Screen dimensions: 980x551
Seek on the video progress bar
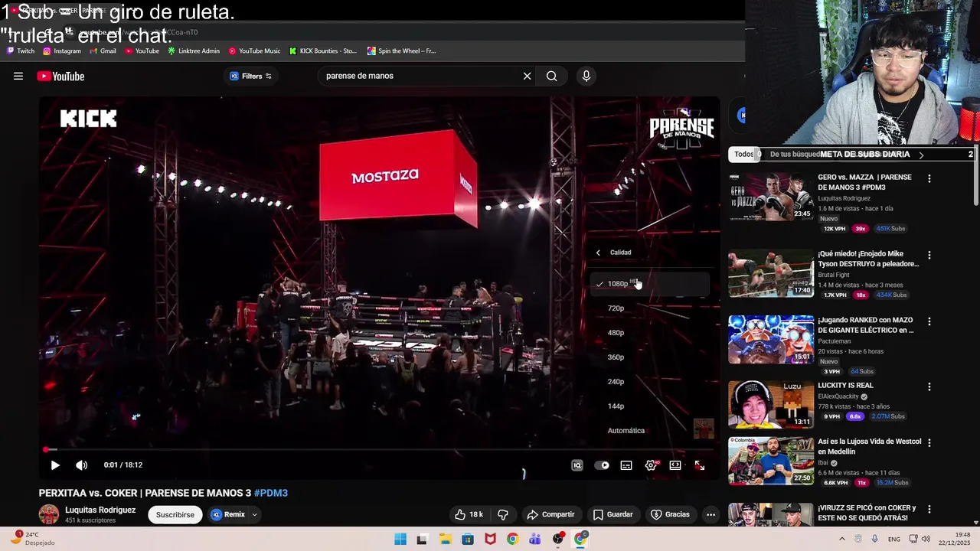(380, 450)
